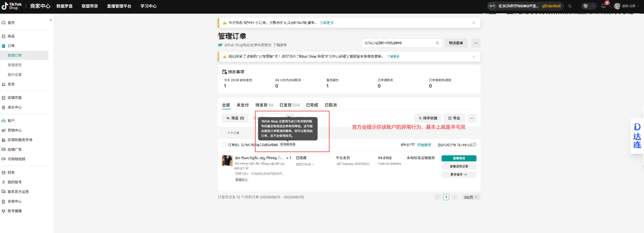This screenshot has height=233, width=644.
Task: Go to the next results page
Action: [x=454, y=197]
